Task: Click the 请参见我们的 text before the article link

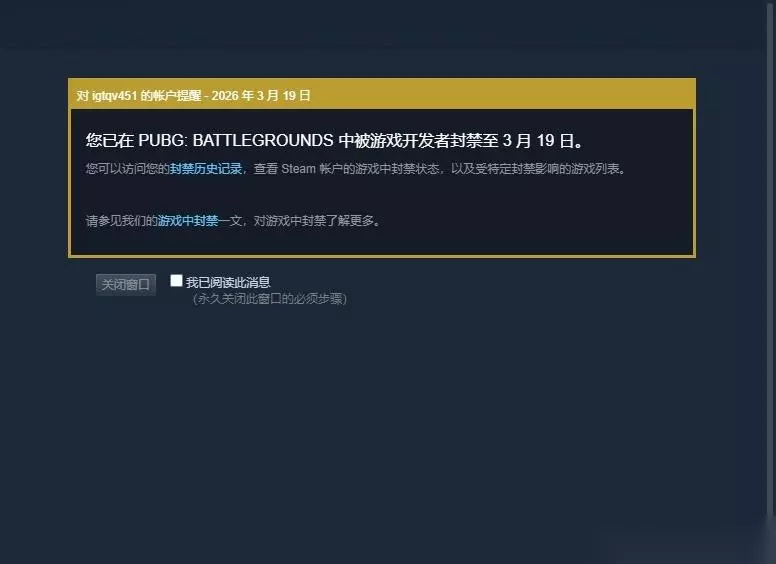Action: coord(122,221)
